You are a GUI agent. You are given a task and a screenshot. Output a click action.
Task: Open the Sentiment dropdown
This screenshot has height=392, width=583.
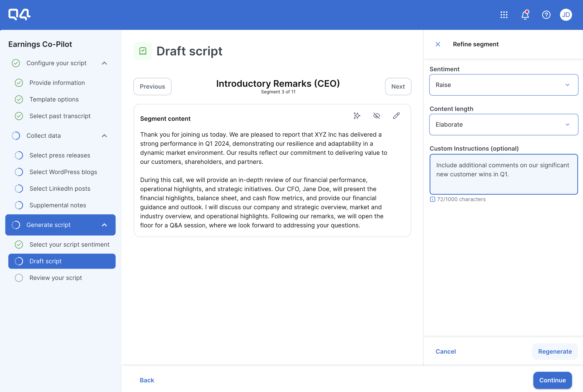[x=503, y=85]
